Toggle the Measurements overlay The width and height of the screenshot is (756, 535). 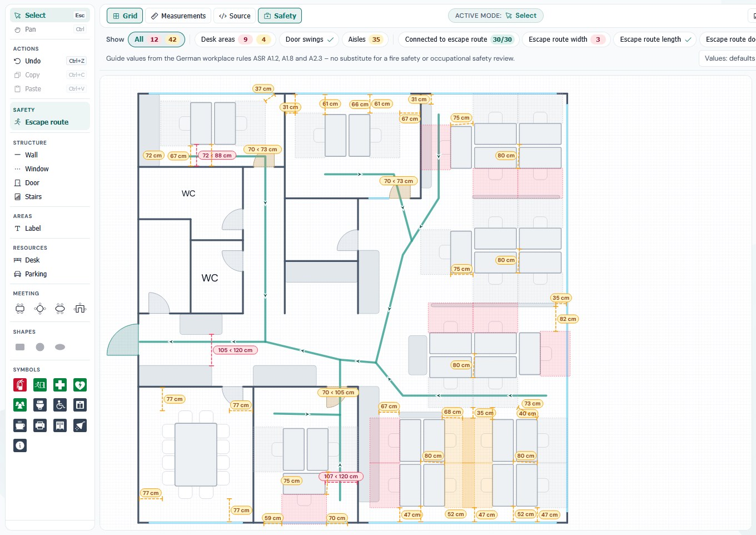178,16
